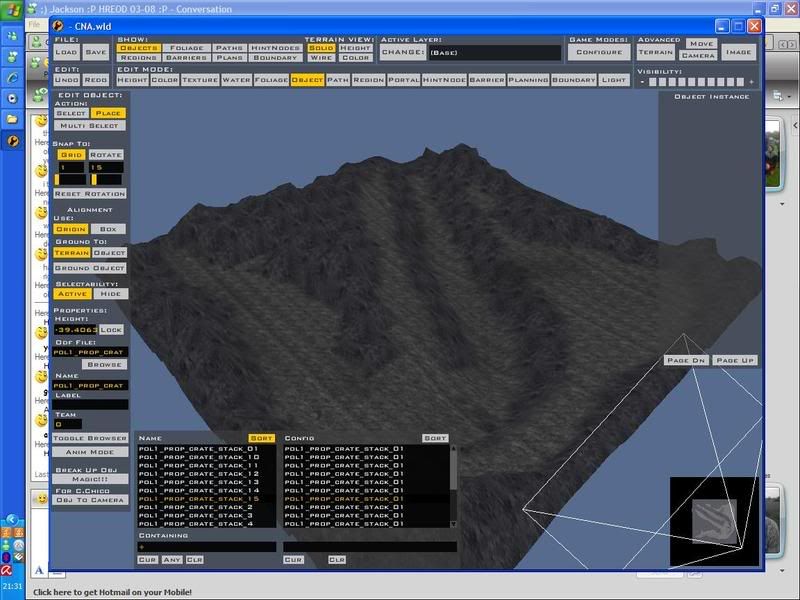800x600 pixels.
Task: Click Toggle Browser button
Action: point(90,438)
